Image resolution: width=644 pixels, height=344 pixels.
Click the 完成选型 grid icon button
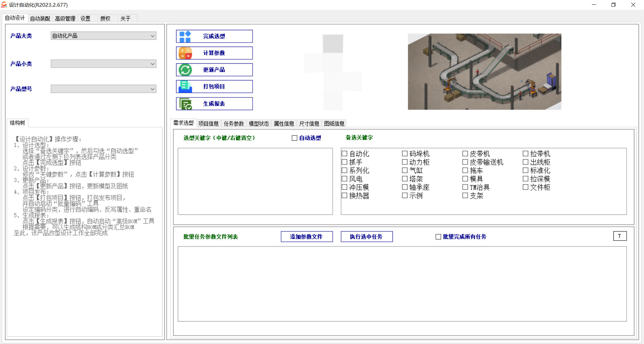pyautogui.click(x=185, y=36)
